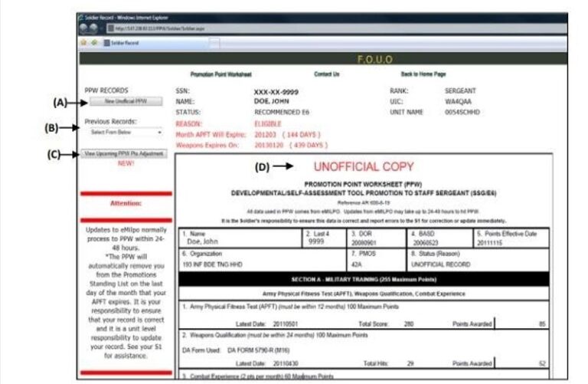Click the weapons expiry 20130120 (439 DAYS)
The image size is (588, 384).
pyautogui.click(x=291, y=146)
